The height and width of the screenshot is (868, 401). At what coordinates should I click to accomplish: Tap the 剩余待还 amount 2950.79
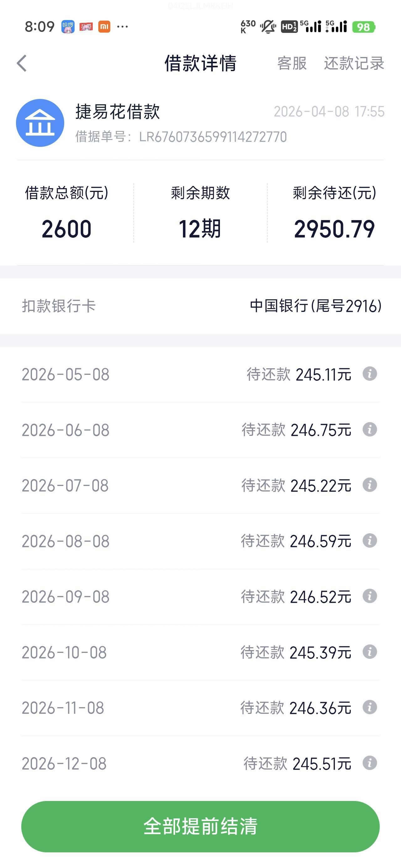click(334, 229)
